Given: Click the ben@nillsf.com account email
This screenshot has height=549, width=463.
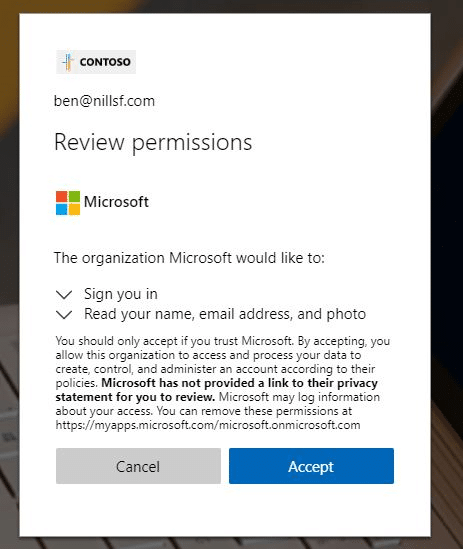Looking at the screenshot, I should (104, 101).
